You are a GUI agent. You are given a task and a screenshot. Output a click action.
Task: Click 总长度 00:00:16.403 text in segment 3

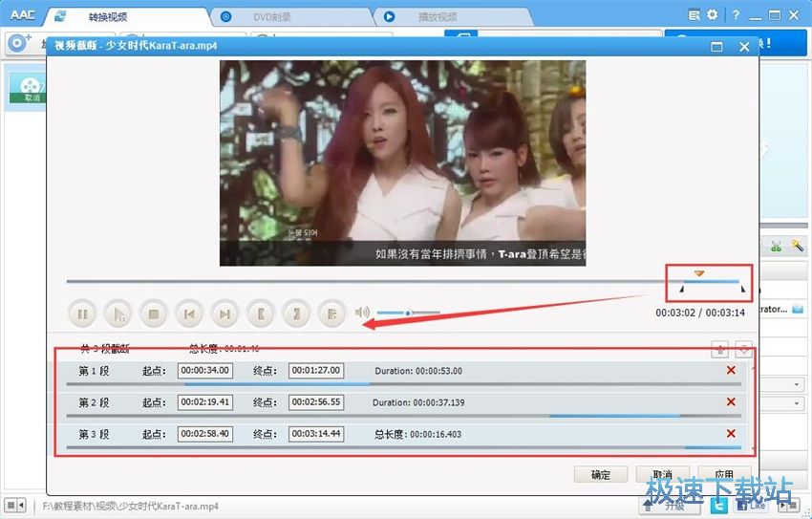coord(417,434)
